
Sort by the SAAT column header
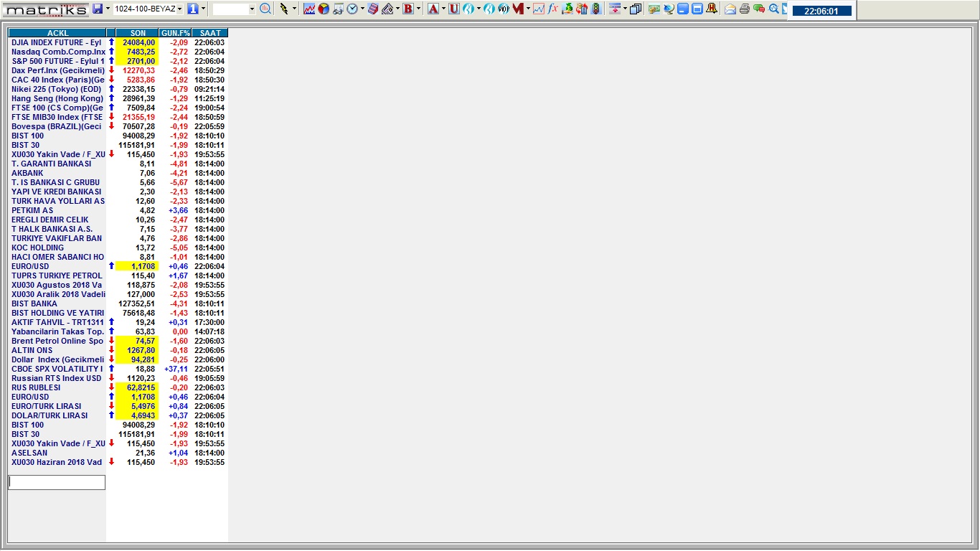pos(210,33)
